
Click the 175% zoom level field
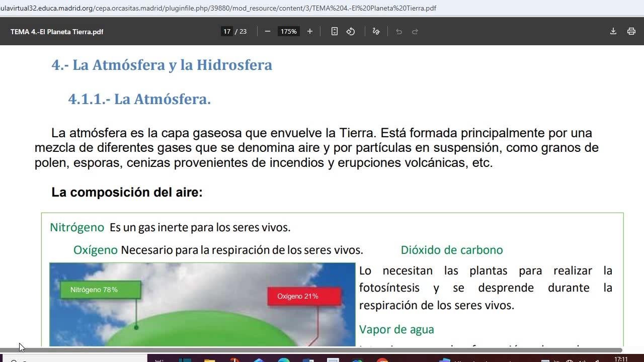[x=289, y=31]
